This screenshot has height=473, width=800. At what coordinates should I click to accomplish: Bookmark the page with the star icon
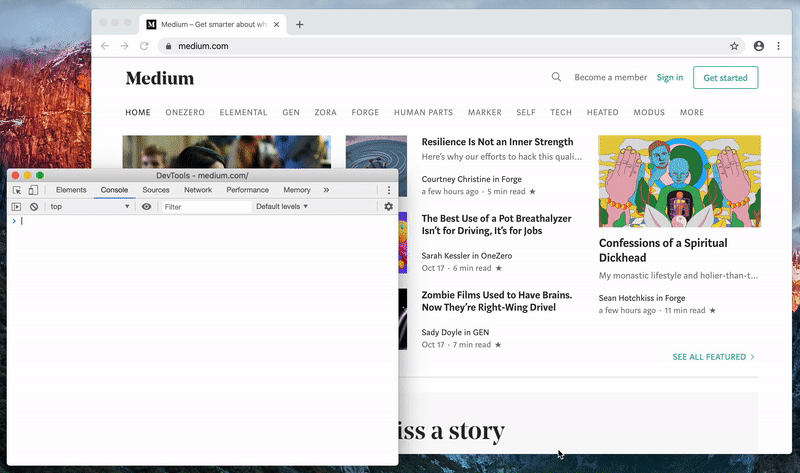pyautogui.click(x=734, y=46)
